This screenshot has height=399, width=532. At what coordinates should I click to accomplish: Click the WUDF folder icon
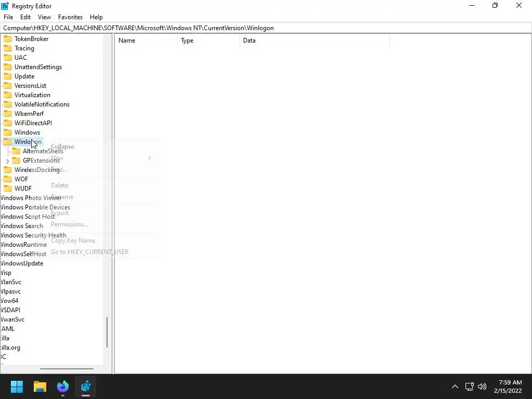(x=7, y=188)
